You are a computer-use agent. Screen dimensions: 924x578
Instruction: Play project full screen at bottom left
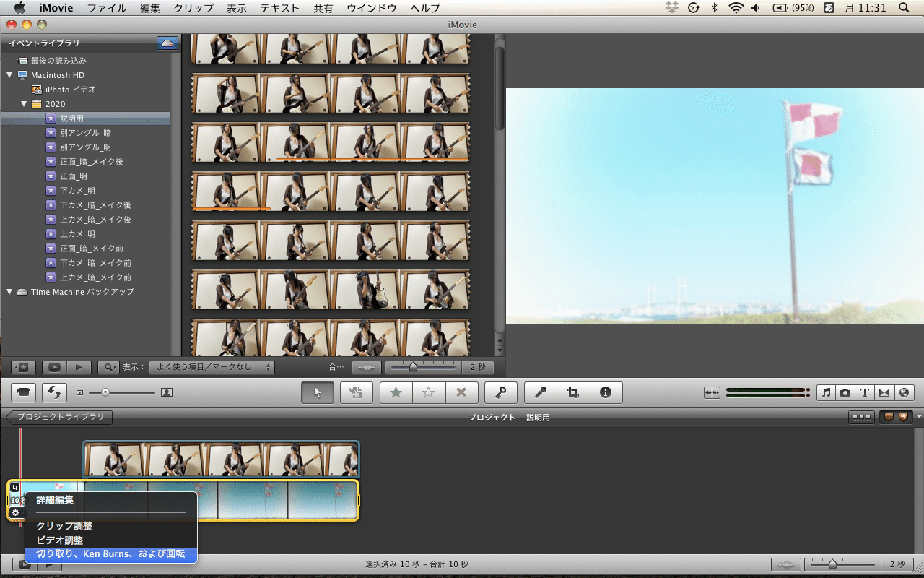[x=25, y=564]
